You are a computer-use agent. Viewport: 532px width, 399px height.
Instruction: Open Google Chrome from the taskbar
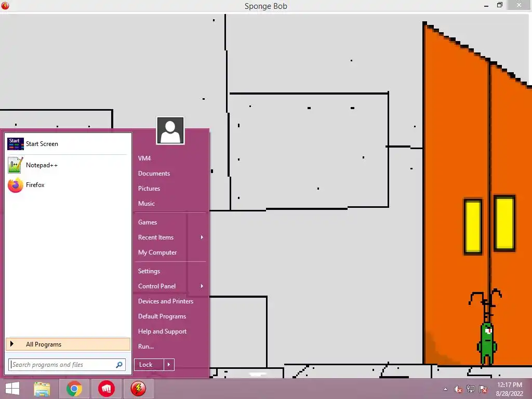pyautogui.click(x=74, y=389)
